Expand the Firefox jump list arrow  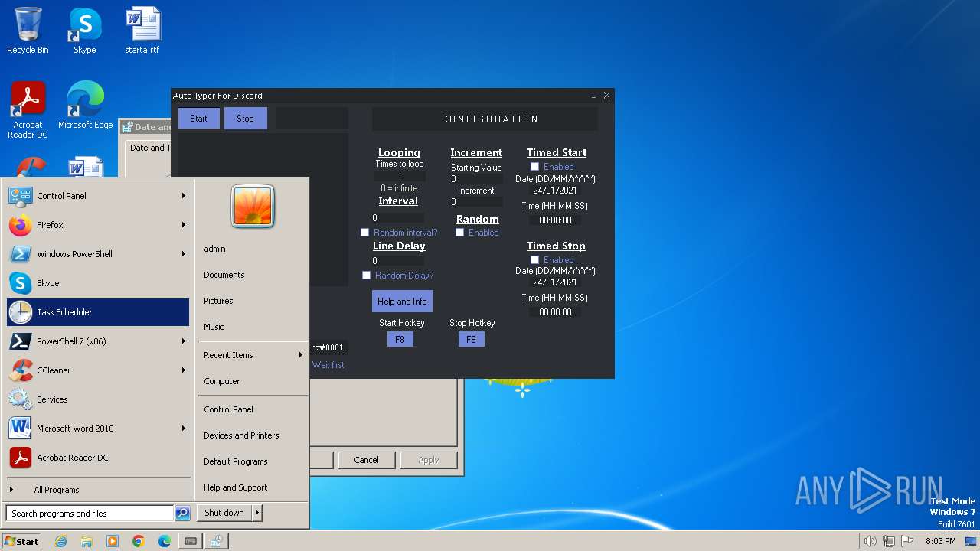tap(184, 225)
